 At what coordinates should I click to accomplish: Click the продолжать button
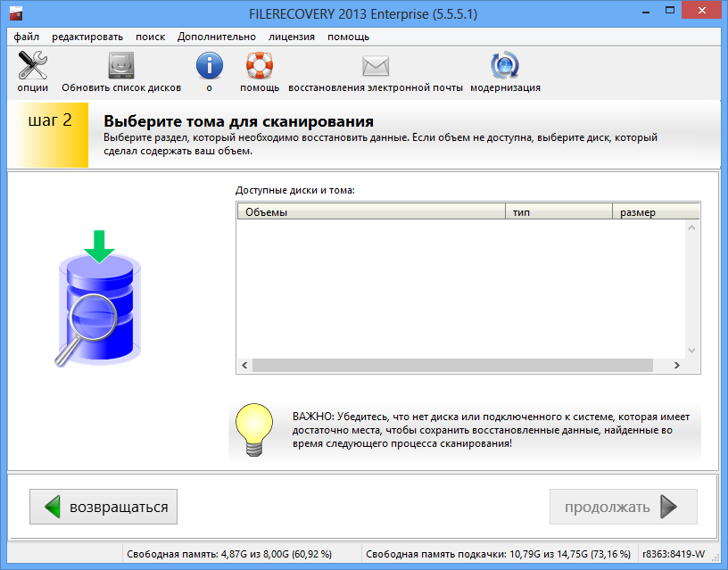tap(624, 507)
